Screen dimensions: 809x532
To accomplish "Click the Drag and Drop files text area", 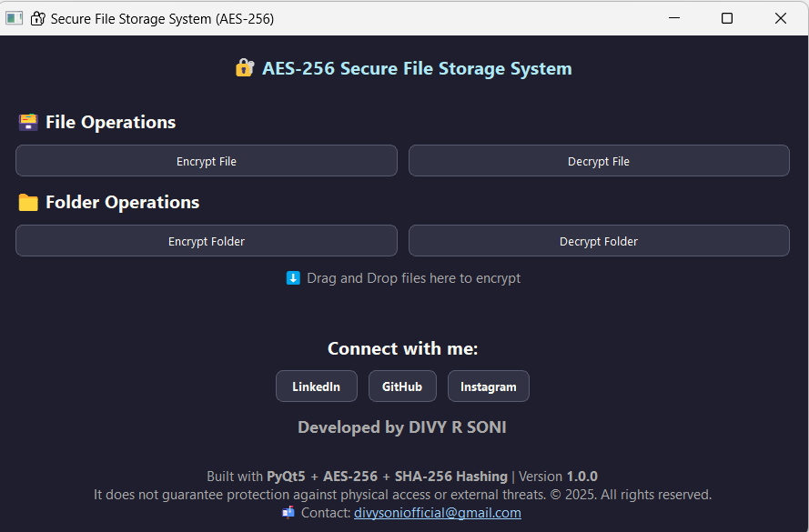I will point(413,278).
